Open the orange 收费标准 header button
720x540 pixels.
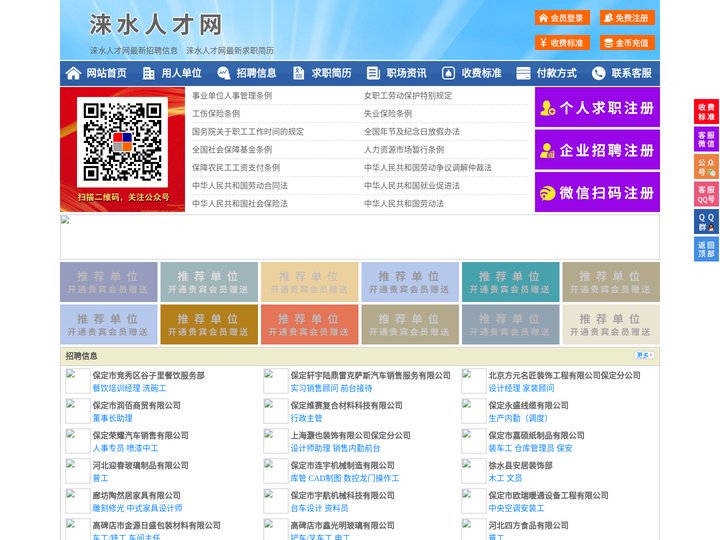[562, 43]
